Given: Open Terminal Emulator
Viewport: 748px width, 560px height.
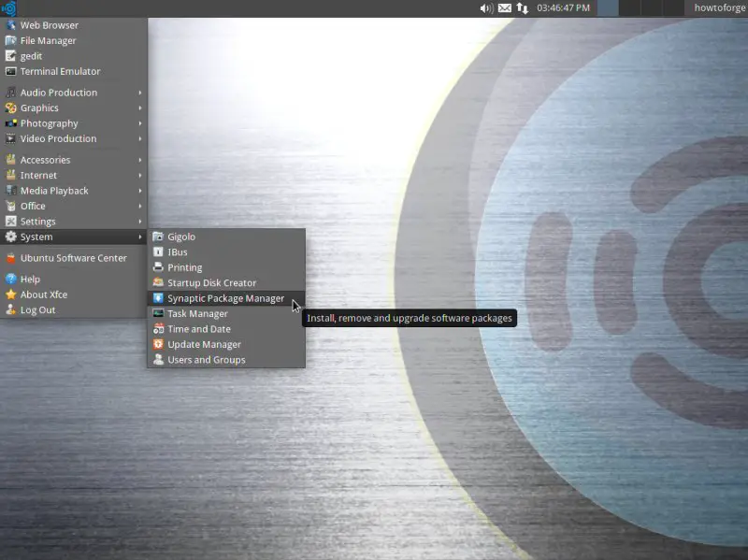Looking at the screenshot, I should point(74,71).
